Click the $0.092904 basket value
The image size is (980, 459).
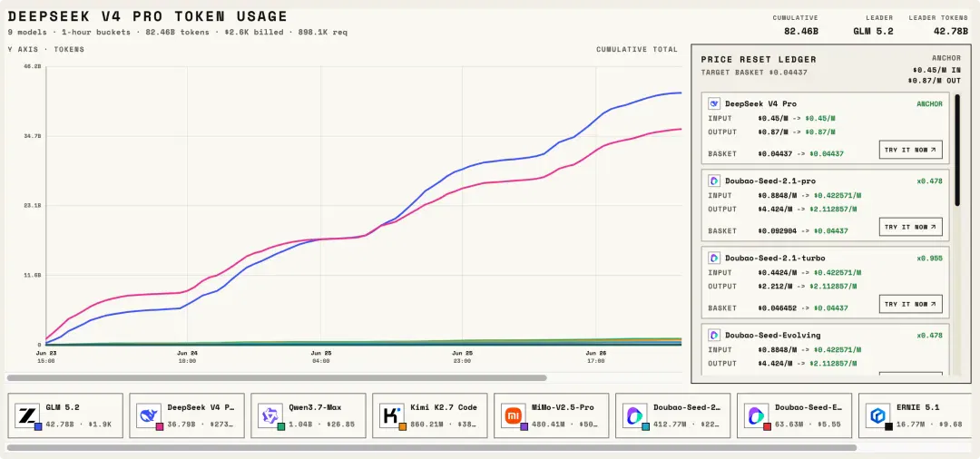click(x=778, y=231)
